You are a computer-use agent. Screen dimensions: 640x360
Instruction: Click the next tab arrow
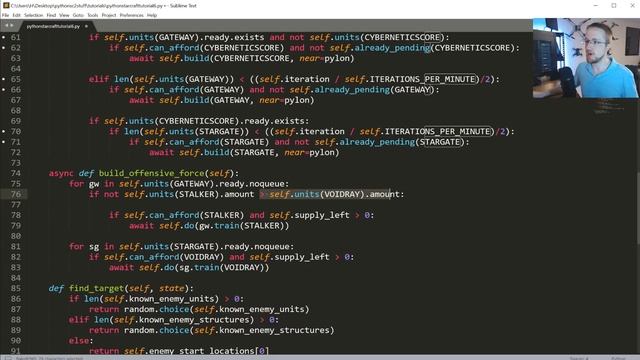click(x=12, y=26)
